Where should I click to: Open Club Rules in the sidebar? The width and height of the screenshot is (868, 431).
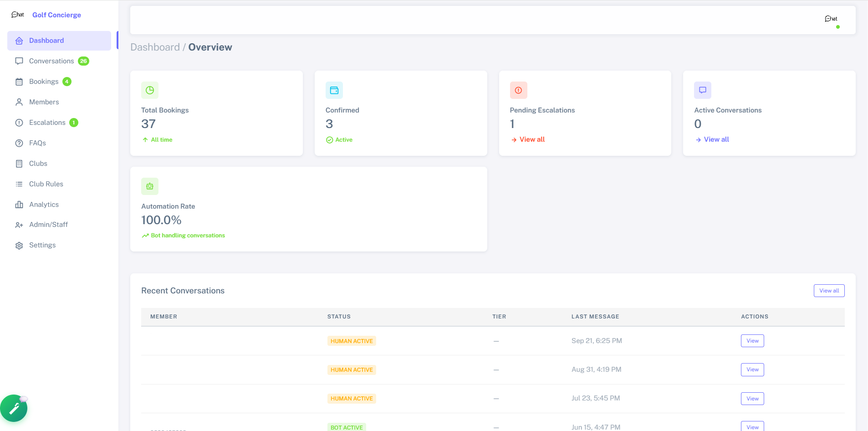click(x=46, y=184)
